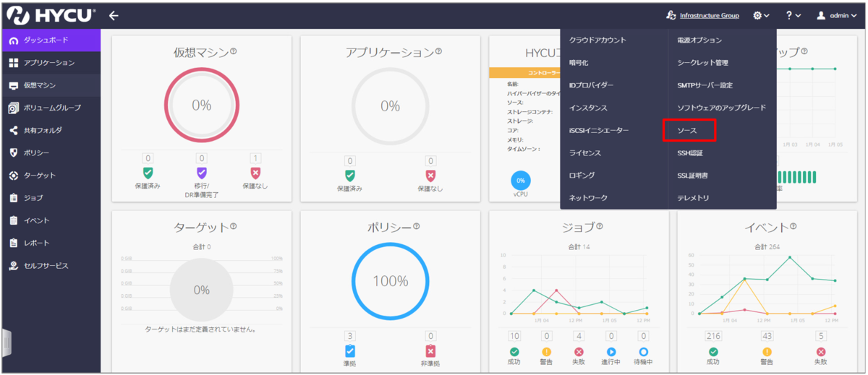The width and height of the screenshot is (868, 375).
Task: Click 保護なし shield icon in 仮想マシン widget
Action: pos(255,173)
